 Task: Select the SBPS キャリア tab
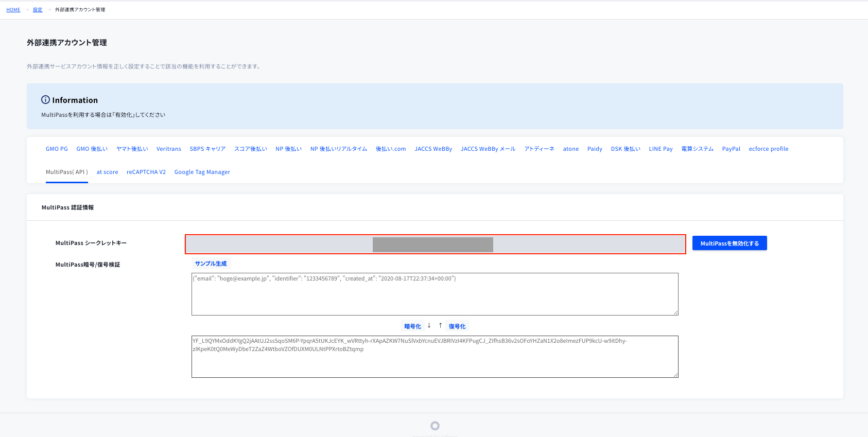pyautogui.click(x=207, y=149)
